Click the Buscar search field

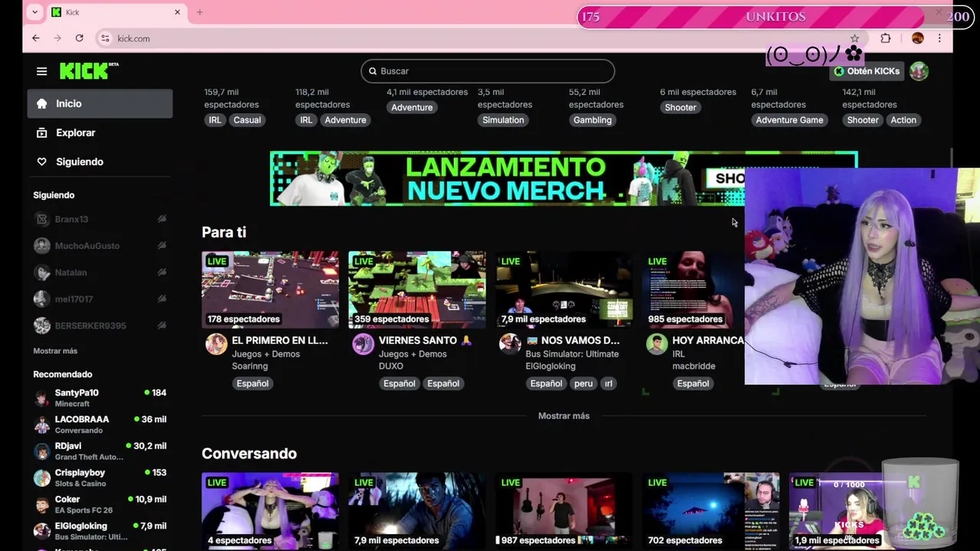point(488,71)
